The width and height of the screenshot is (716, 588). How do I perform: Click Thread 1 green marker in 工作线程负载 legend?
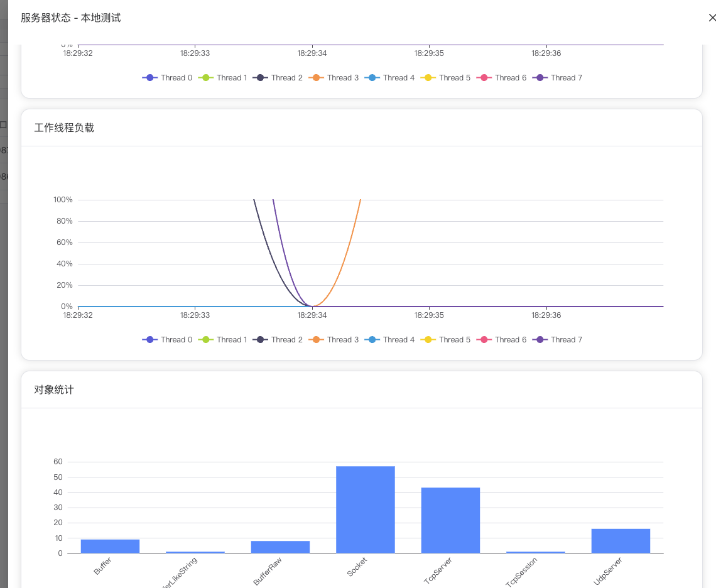click(206, 340)
